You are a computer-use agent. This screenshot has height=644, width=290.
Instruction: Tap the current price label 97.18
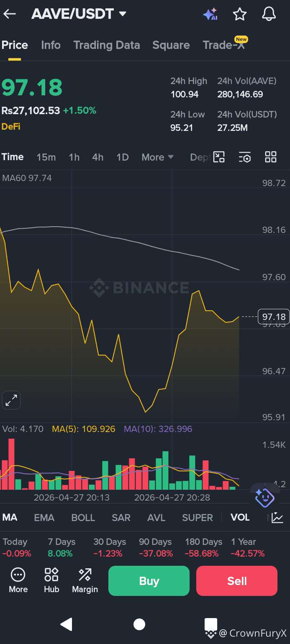[x=274, y=317]
